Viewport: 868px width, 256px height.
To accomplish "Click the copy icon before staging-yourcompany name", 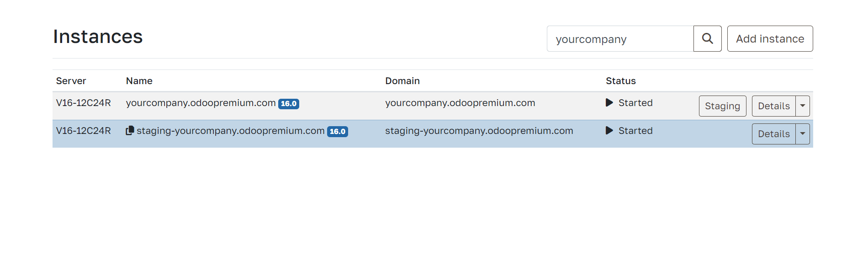I will tap(130, 131).
